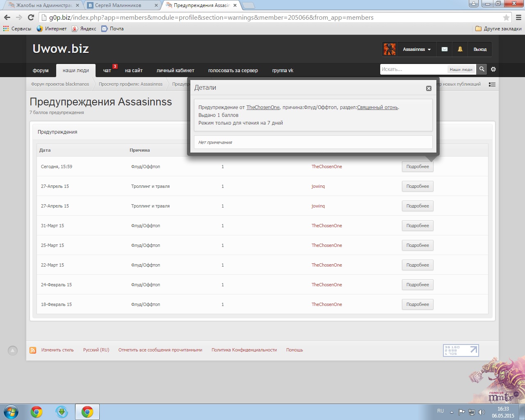The width and height of the screenshot is (525, 420).
Task: Reload the page in browser
Action: [x=31, y=17]
